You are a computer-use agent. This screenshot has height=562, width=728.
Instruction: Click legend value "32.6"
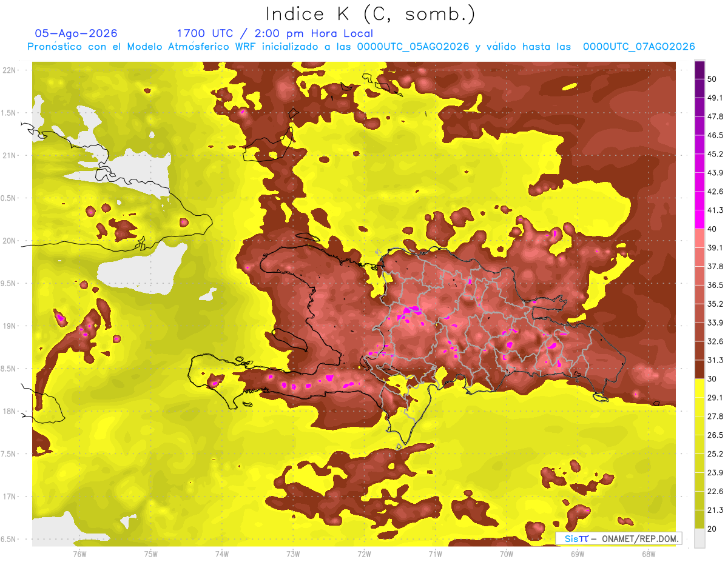point(715,341)
